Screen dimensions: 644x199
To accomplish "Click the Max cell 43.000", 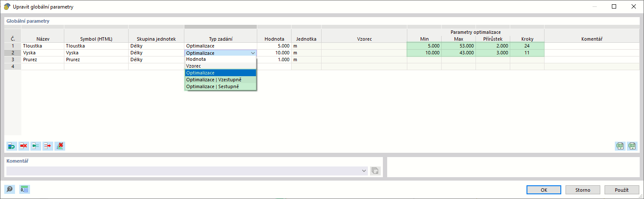I will pyautogui.click(x=458, y=53).
